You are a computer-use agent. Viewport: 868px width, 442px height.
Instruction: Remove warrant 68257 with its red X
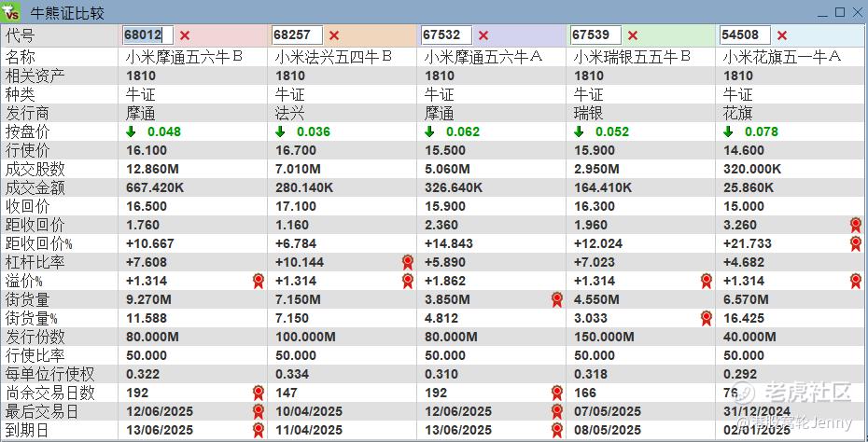[x=334, y=36]
